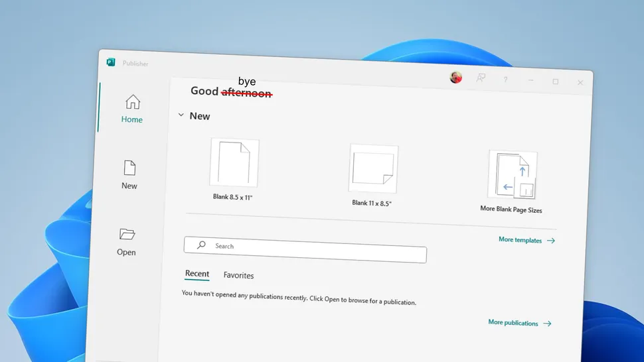Choose the Blank 8.5 x 11" template
The width and height of the screenshot is (644, 362).
[x=234, y=162]
